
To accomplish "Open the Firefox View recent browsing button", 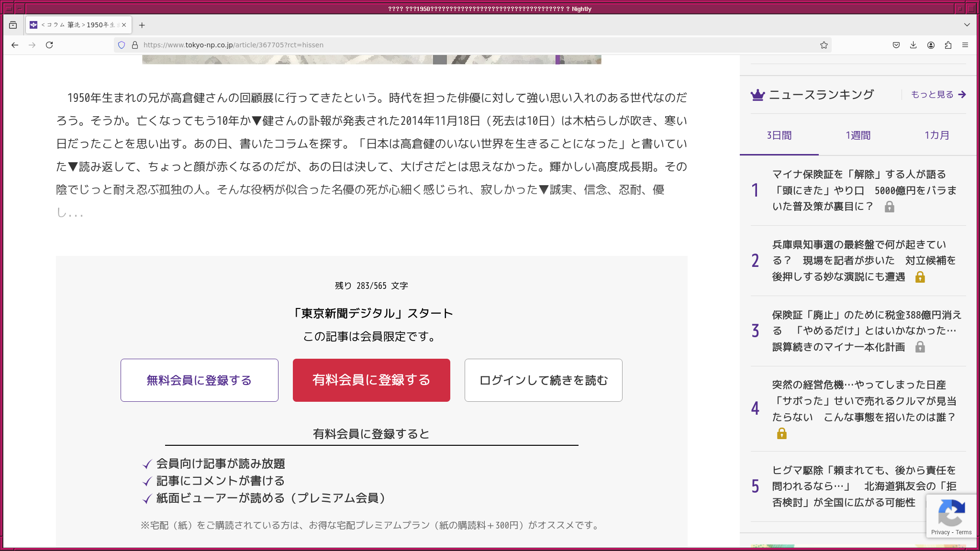I will point(13,25).
